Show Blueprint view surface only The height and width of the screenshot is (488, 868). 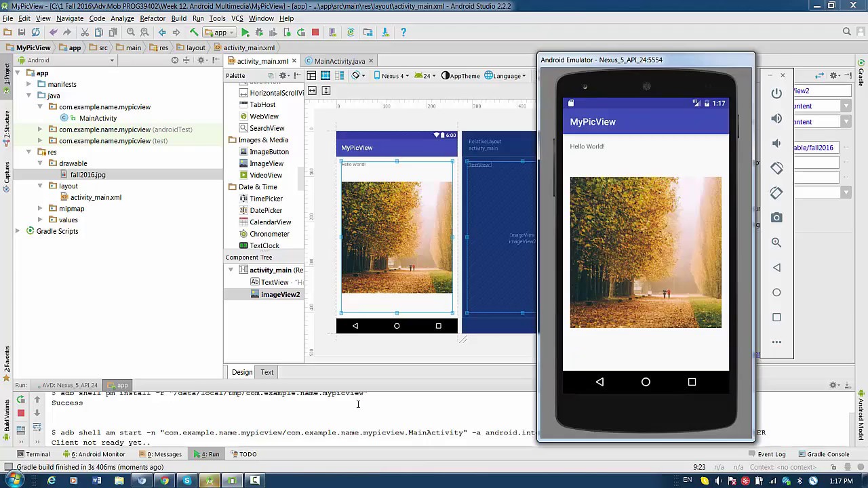(x=325, y=76)
